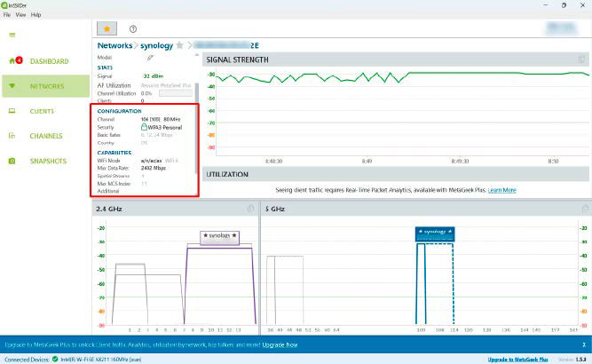Viewport: 592px width, 364px height.
Task: Click the SIGNAL STRENGTH panel header
Action: coord(397,59)
